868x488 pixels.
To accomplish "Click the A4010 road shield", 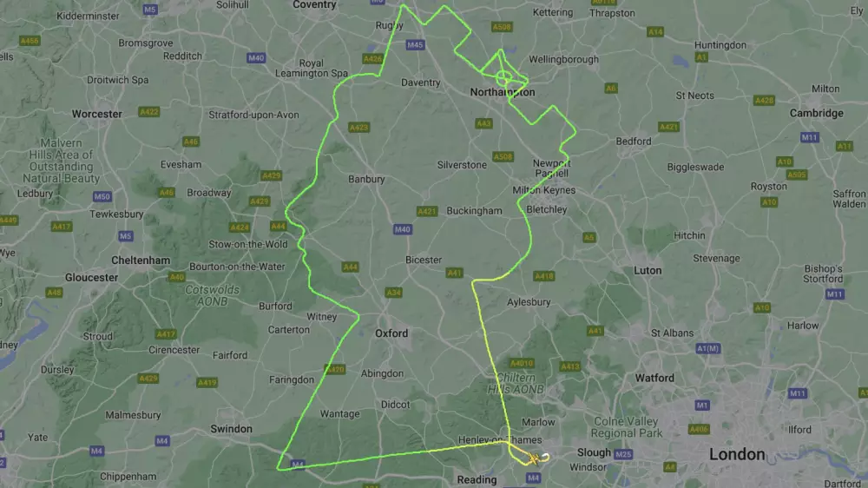I will (x=522, y=363).
